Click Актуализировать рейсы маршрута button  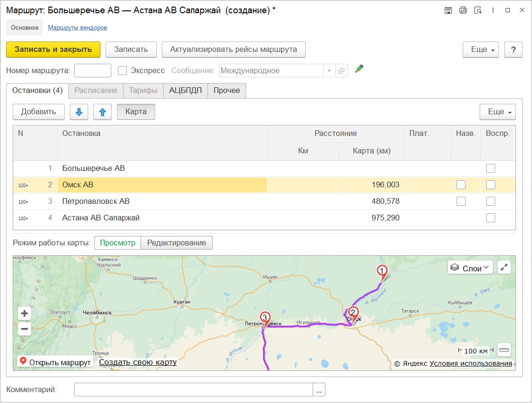[x=233, y=50]
